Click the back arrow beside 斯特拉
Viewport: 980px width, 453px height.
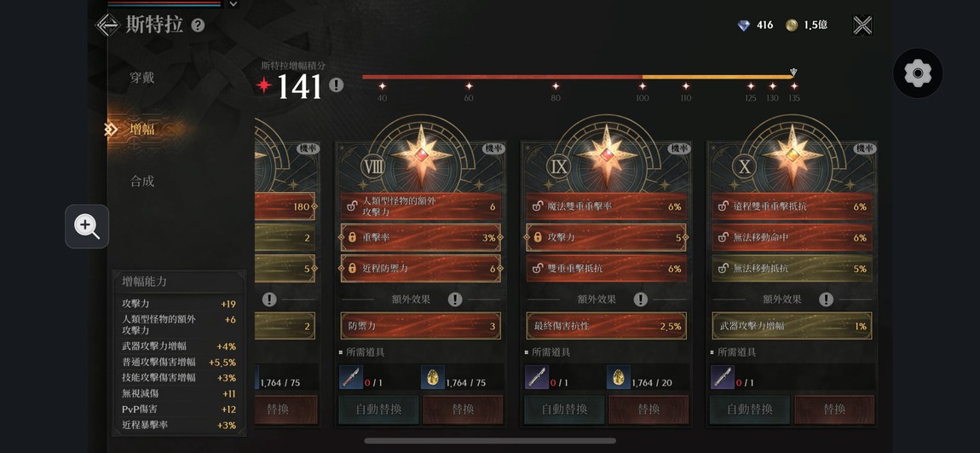pos(107,25)
